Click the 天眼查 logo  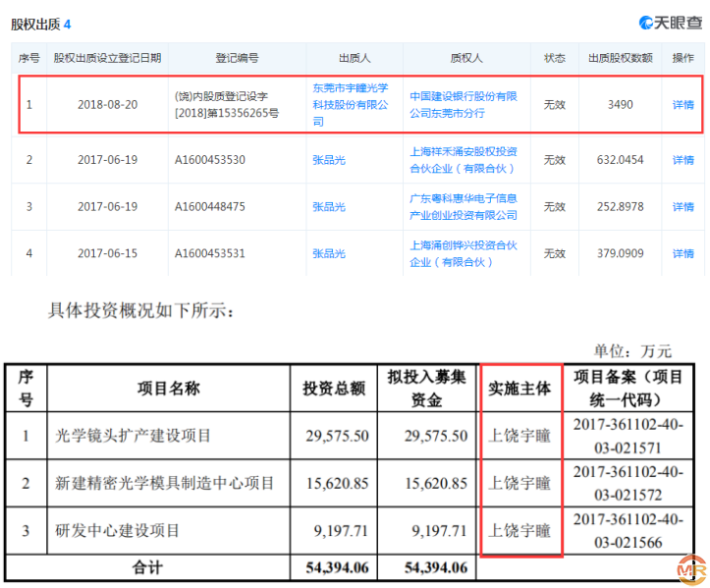coord(670,23)
